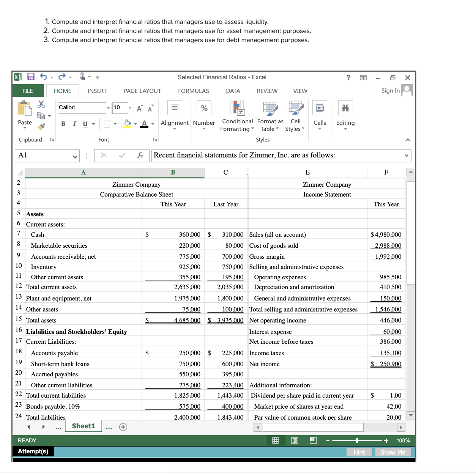Click the zoom out minus button
This screenshot has height=475, width=476.
point(328,440)
